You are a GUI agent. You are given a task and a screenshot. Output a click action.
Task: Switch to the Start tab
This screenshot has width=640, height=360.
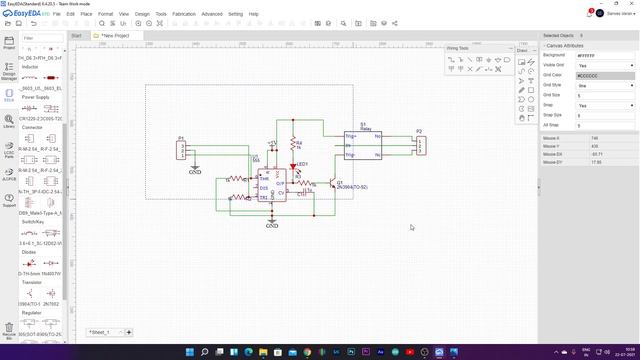point(77,36)
